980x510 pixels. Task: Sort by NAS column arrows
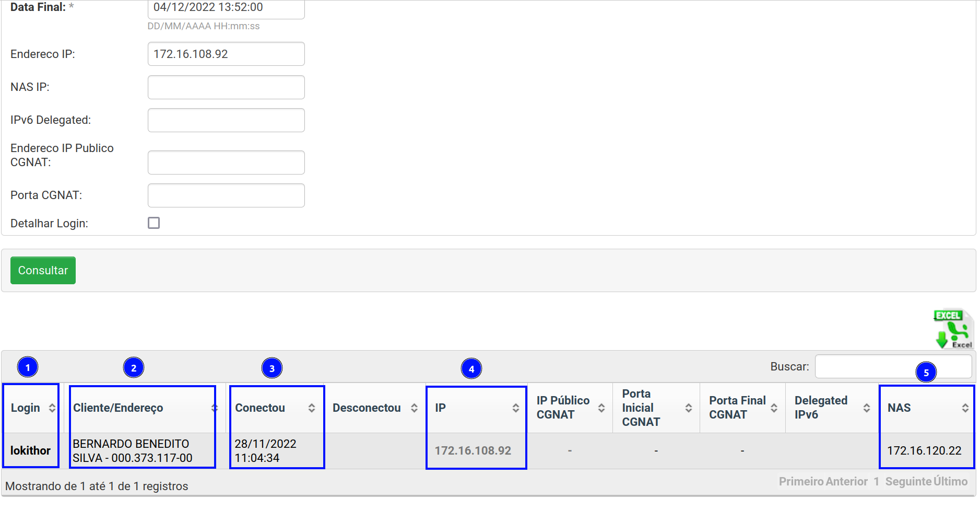[x=965, y=408]
